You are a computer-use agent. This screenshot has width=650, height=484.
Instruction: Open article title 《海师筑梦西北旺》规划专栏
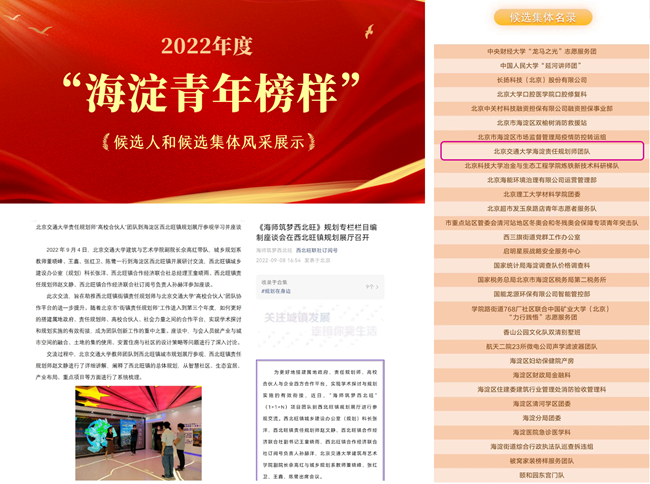[319, 234]
